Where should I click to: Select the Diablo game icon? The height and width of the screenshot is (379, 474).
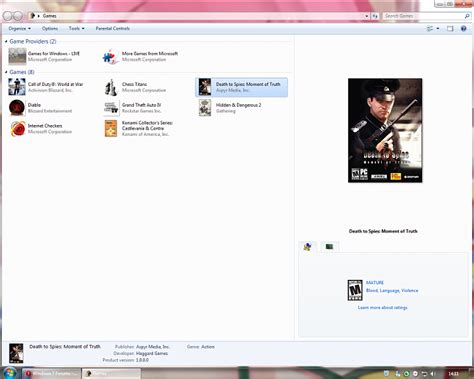[x=17, y=108]
